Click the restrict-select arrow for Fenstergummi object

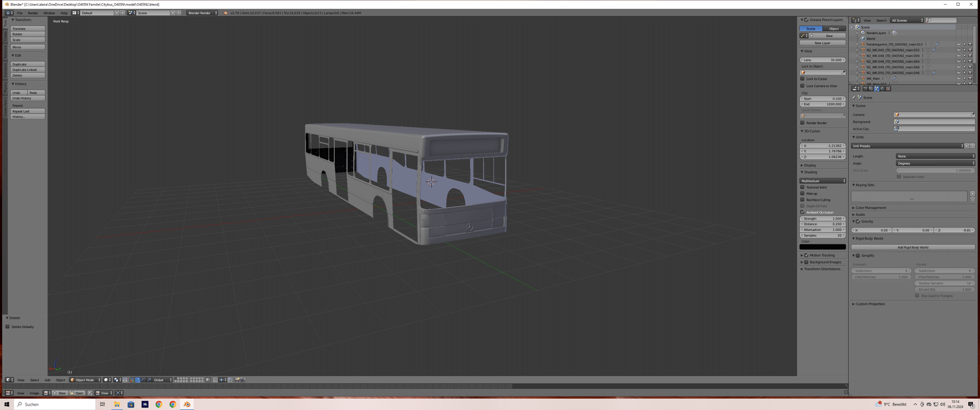point(964,44)
